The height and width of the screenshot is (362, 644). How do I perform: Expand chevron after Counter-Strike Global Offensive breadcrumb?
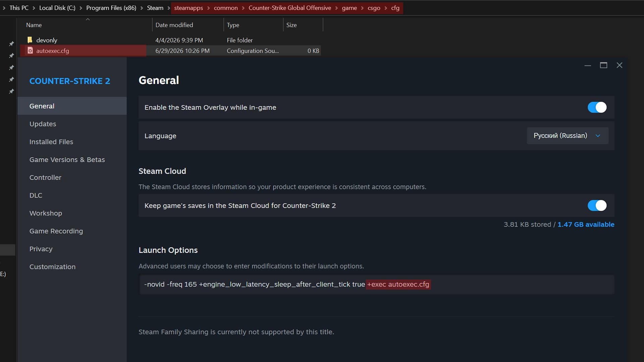336,8
